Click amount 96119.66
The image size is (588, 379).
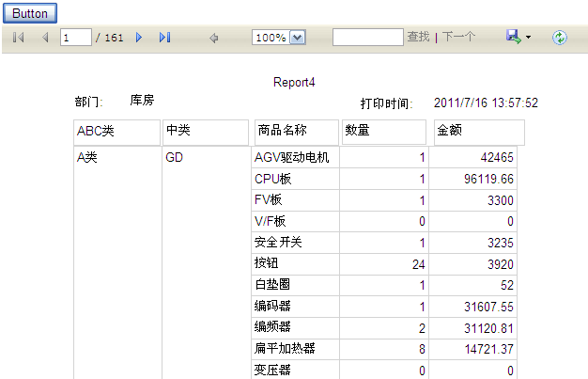tap(488, 179)
